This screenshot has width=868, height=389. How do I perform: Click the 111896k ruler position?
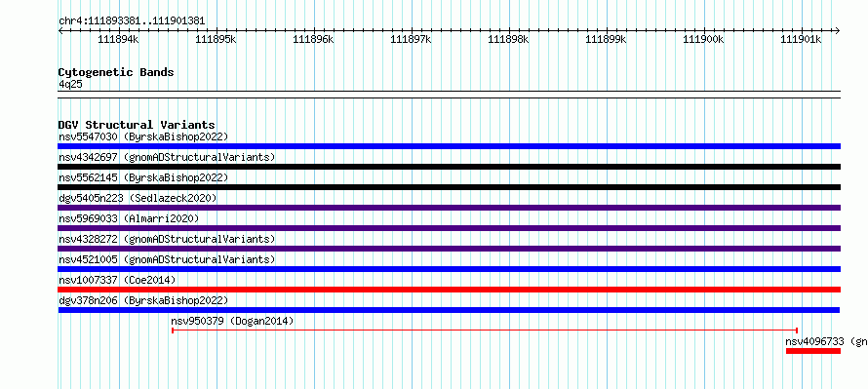coord(314,39)
